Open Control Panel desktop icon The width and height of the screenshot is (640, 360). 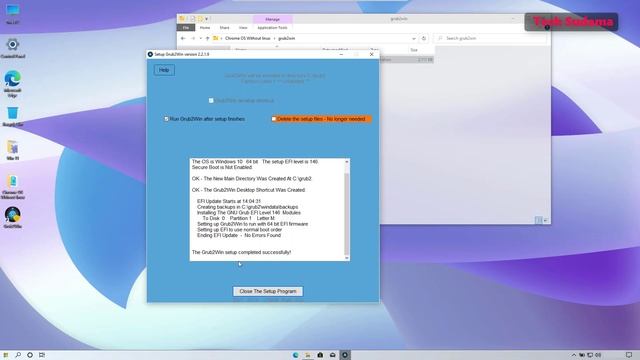[x=13, y=48]
